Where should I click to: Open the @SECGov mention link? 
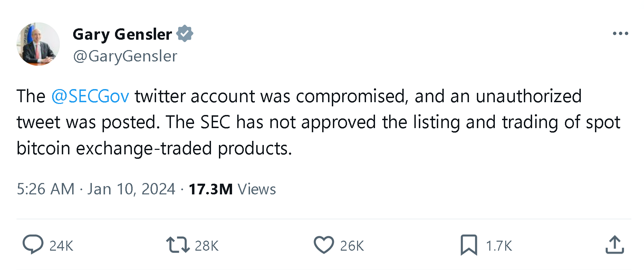tap(90, 96)
